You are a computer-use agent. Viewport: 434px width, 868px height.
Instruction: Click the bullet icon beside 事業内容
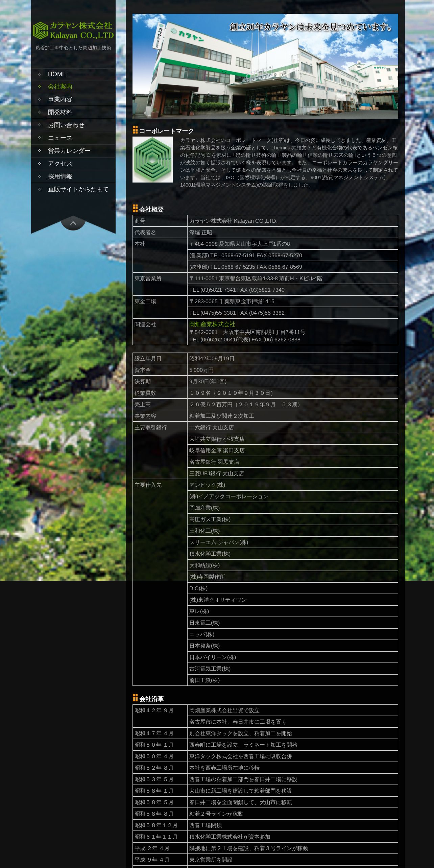40,99
